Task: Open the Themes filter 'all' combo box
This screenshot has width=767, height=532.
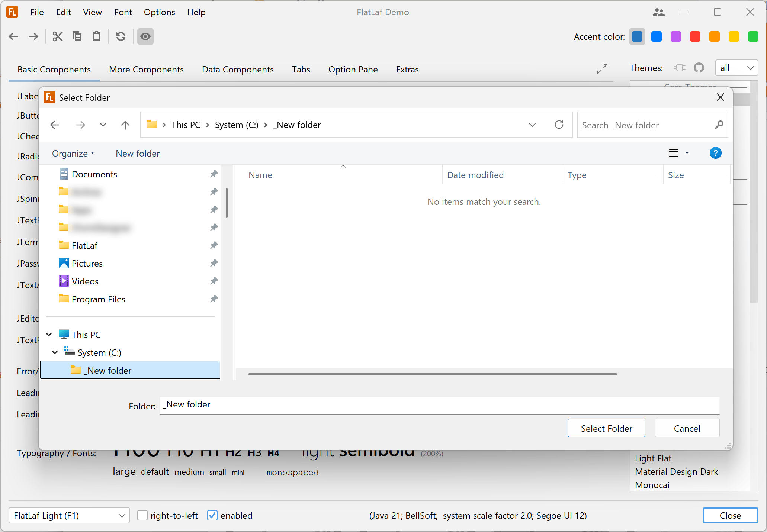Action: (x=736, y=68)
